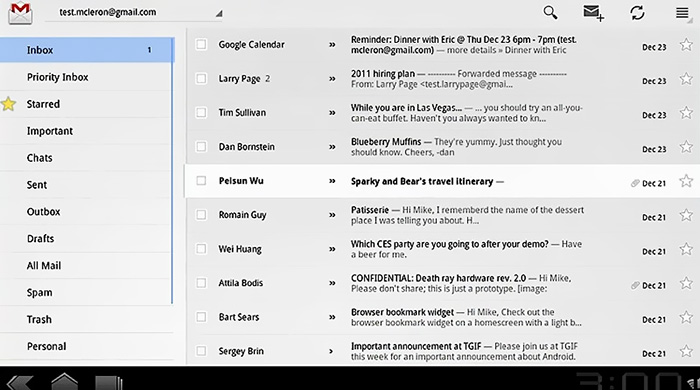The width and height of the screenshot is (700, 390).
Task: Refresh the inbox with sync icon
Action: (637, 12)
